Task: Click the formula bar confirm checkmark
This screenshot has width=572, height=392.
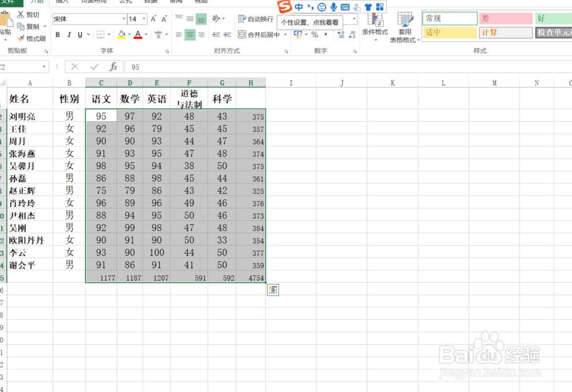Action: tap(94, 67)
